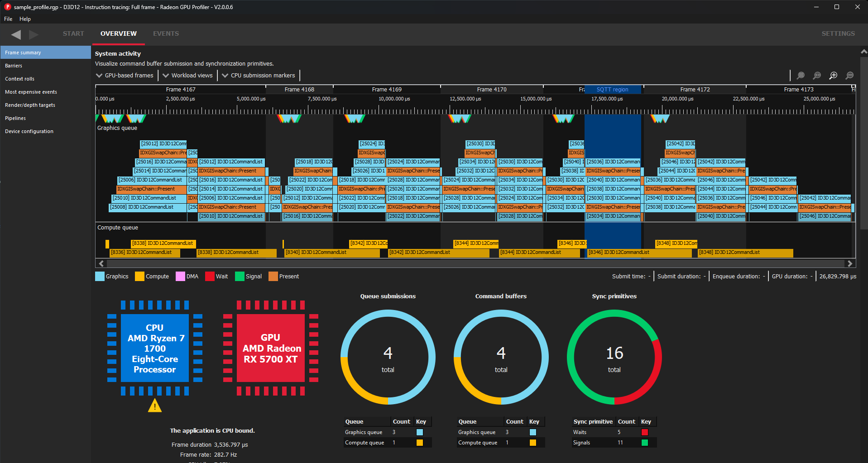Open Most expensive events in sidebar
The image size is (868, 463).
point(31,92)
